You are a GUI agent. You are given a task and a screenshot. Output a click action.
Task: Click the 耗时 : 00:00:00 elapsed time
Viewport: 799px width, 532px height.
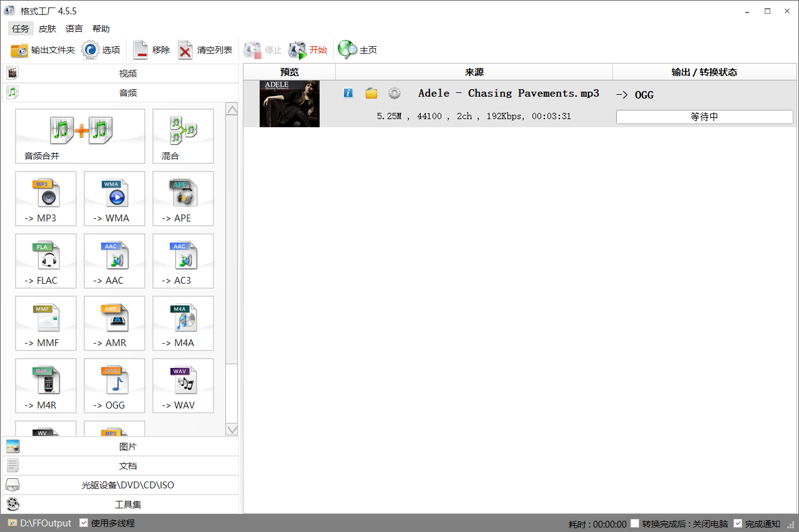click(597, 524)
